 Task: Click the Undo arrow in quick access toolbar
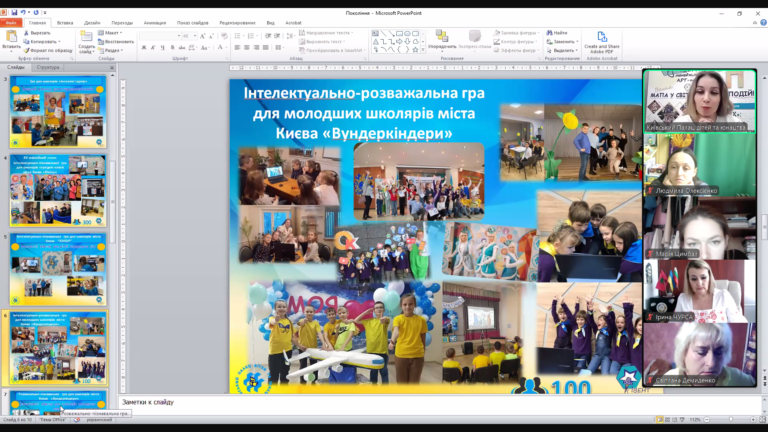(x=25, y=12)
